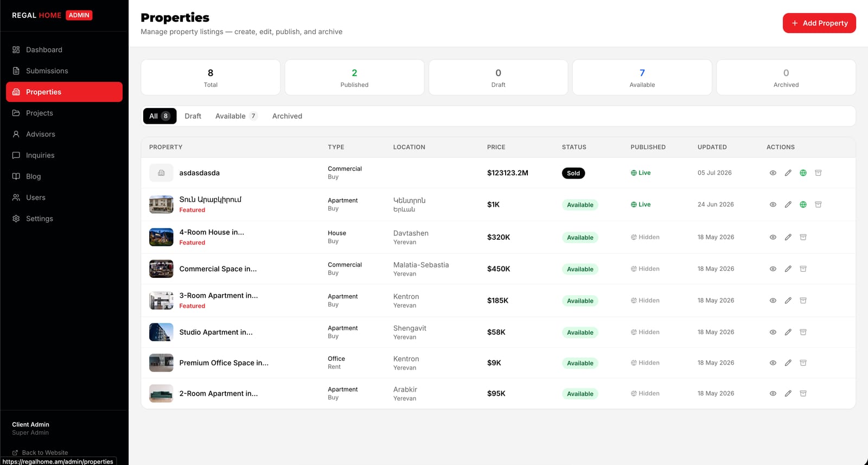This screenshot has width=868, height=465.
Task: Click the Studio Apartment thumbnail
Action: 161,332
